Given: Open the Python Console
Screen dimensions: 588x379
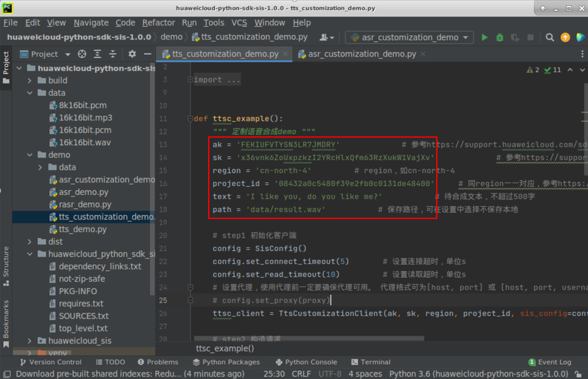Looking at the screenshot, I should (x=306, y=362).
